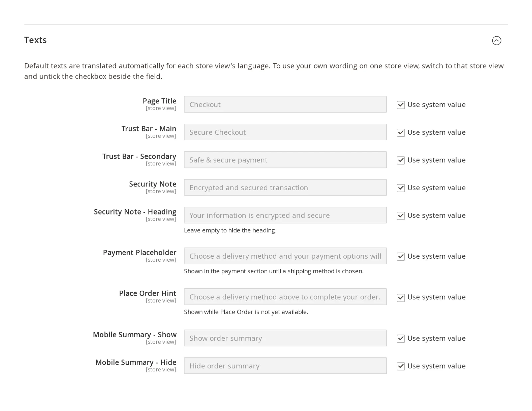Disable system value for Place Order Hint

pyautogui.click(x=401, y=297)
